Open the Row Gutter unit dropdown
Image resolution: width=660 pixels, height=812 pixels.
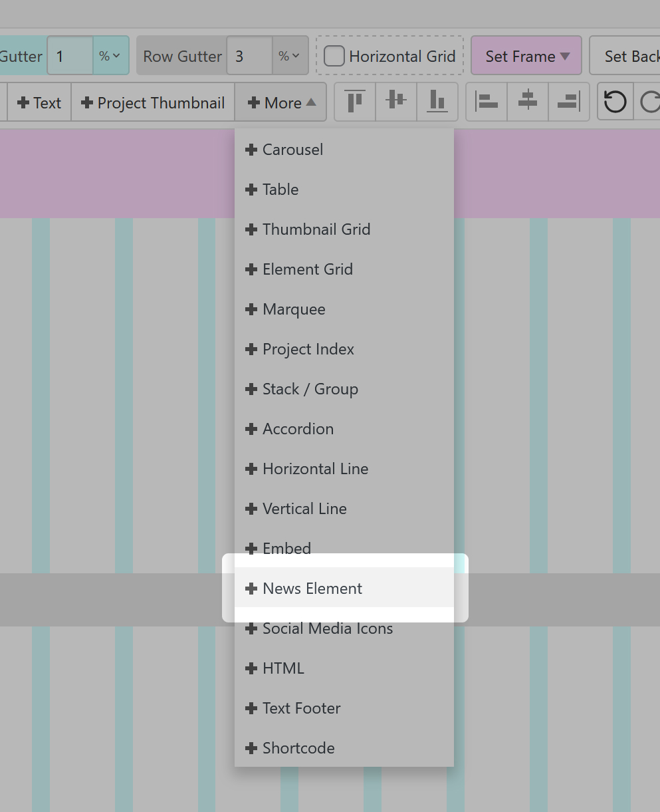coord(290,57)
